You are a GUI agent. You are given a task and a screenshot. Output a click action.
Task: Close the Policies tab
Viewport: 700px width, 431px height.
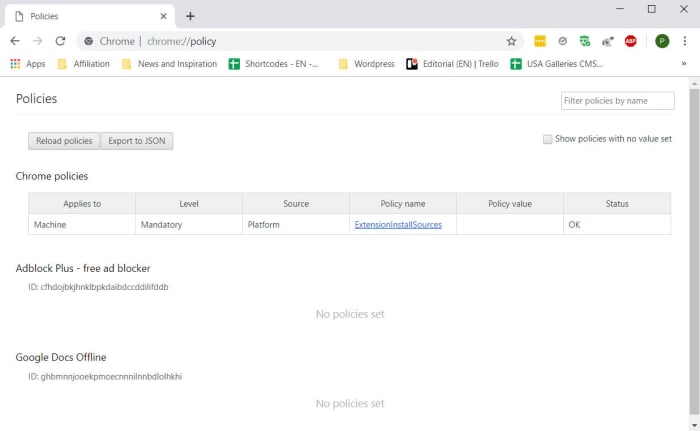click(164, 16)
